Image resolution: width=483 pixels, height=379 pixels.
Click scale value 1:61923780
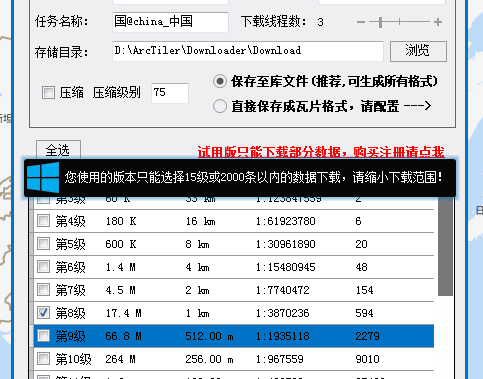(286, 221)
